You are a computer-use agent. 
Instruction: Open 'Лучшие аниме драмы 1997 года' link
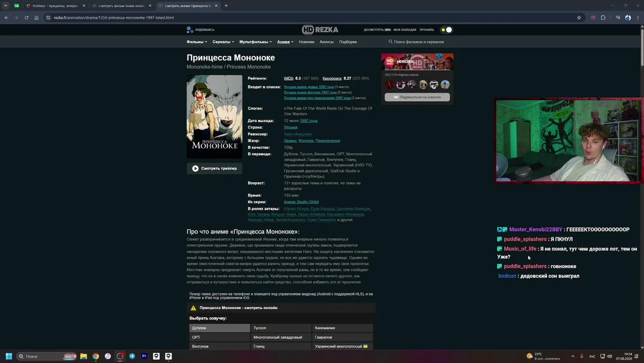tap(309, 87)
